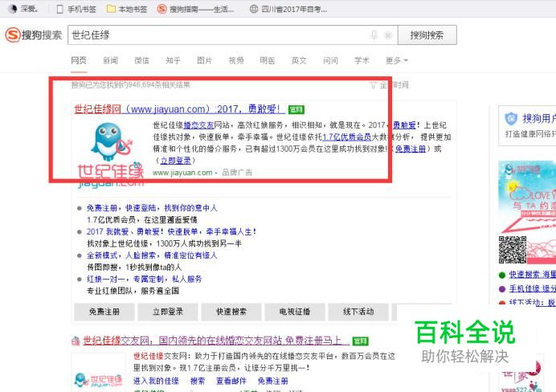Click the QR code in the sidebar
The height and width of the screenshot is (392, 556).
[x=513, y=250]
